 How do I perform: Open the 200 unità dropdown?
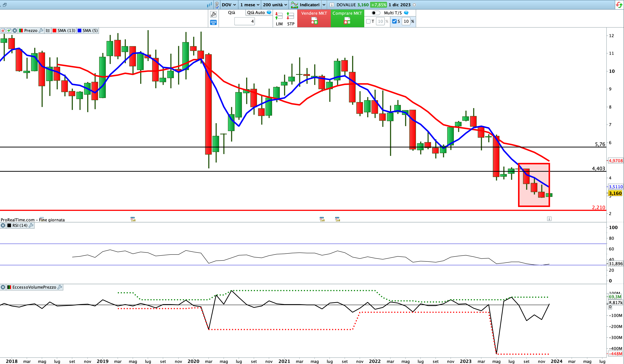tap(275, 5)
